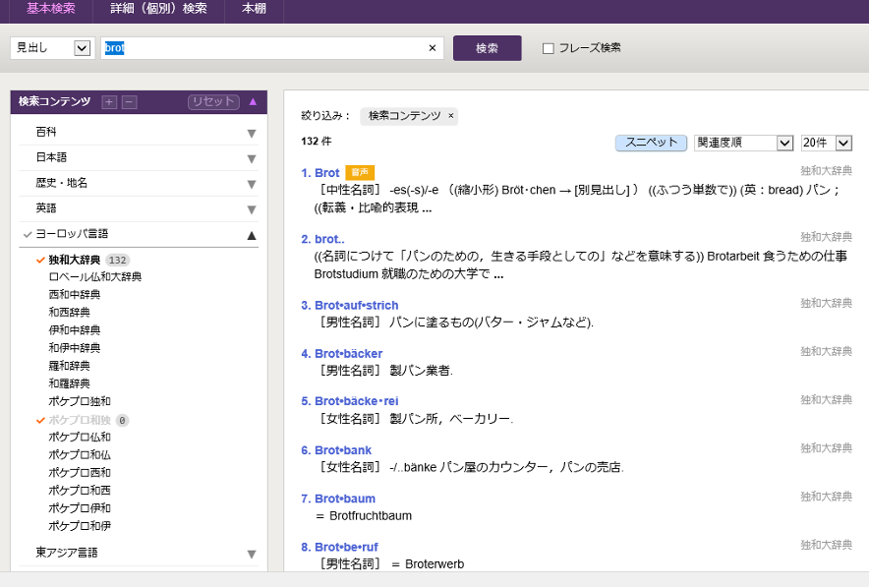The height and width of the screenshot is (588, 869).
Task: Select ポケプロ独和 in the list
Action: pos(80,401)
